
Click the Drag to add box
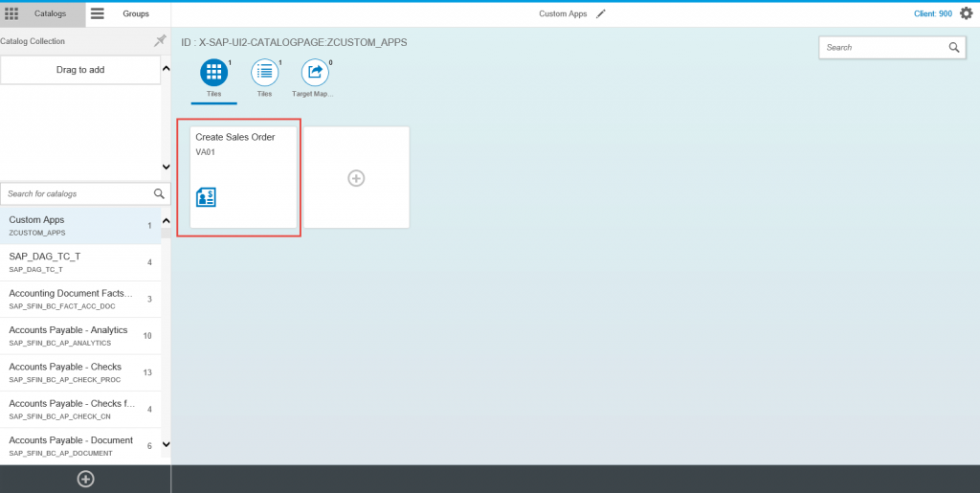pos(80,70)
